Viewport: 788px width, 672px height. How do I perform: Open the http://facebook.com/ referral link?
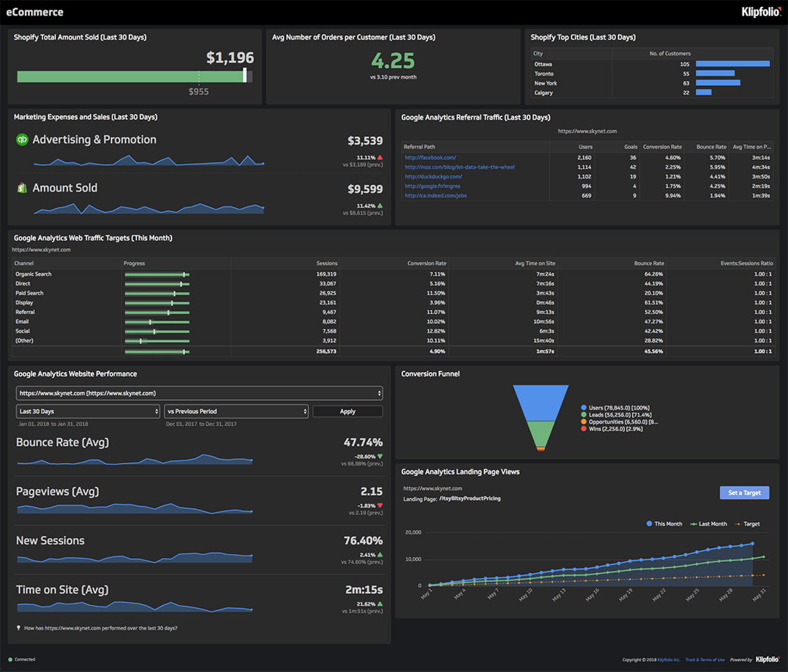click(430, 158)
